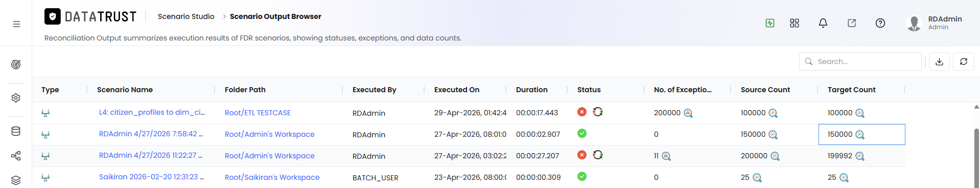Click scroll-up arrow of table scrollbar
The image size is (980, 188).
point(976,107)
